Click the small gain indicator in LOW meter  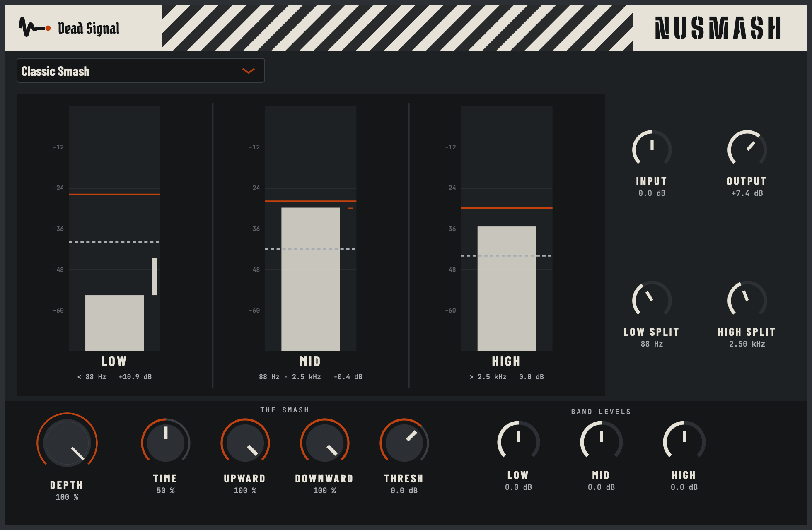(155, 277)
